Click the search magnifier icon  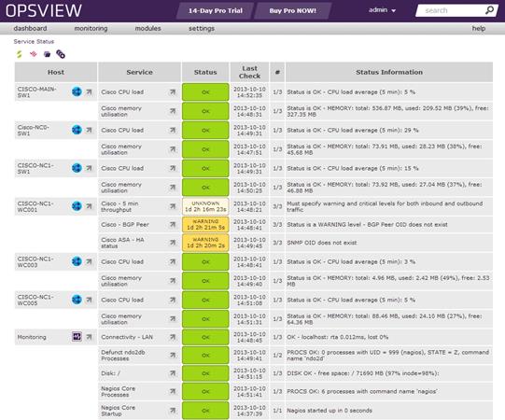[x=489, y=10]
